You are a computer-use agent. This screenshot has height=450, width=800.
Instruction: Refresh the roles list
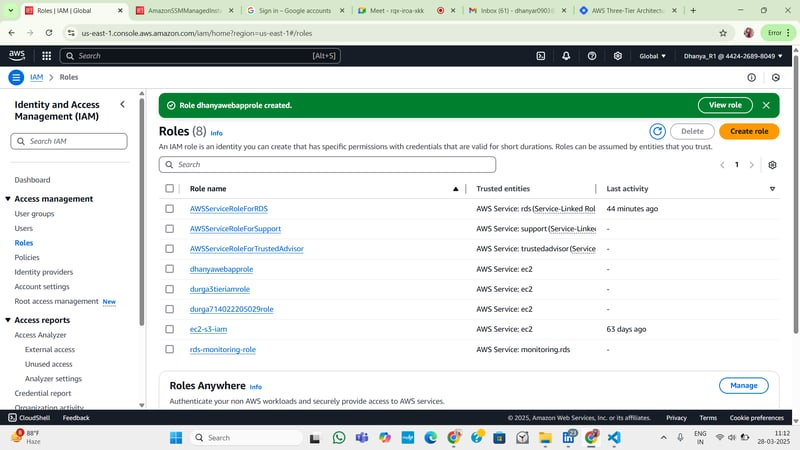657,131
